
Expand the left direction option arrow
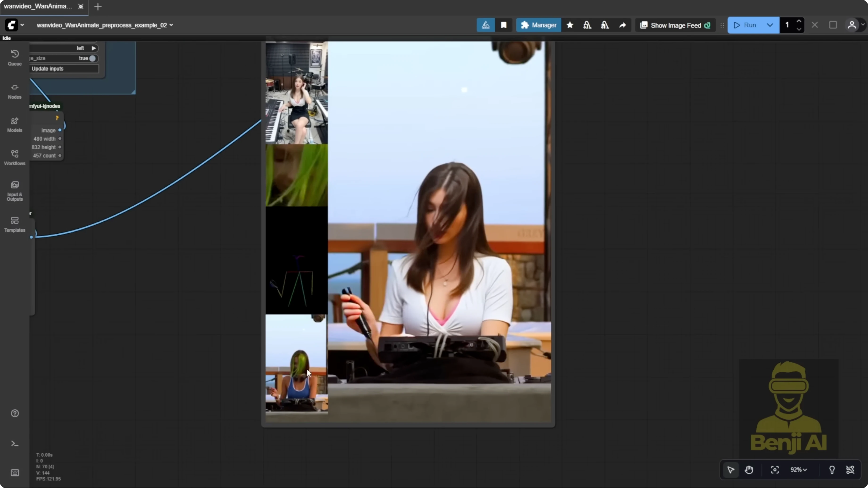(x=94, y=48)
